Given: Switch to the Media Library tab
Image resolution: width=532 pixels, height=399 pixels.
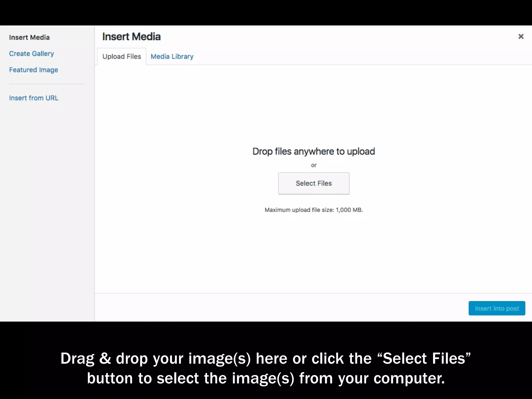Looking at the screenshot, I should click(172, 56).
